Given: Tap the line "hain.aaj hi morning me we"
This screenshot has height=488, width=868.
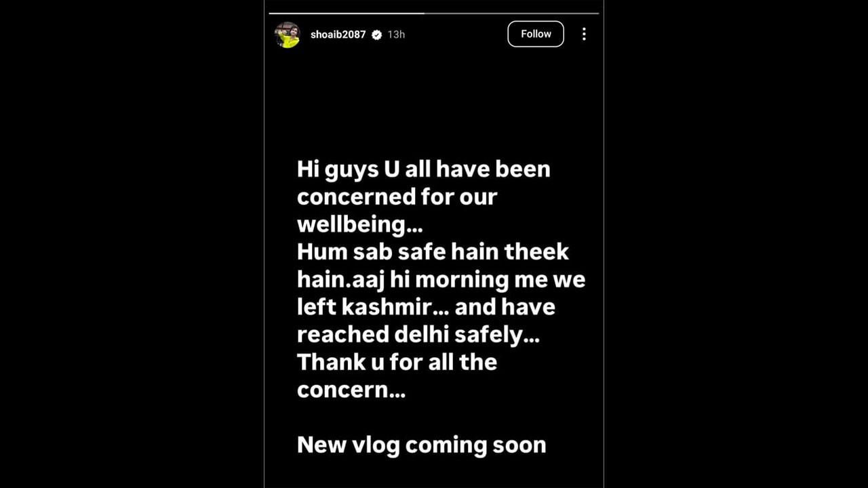Looking at the screenshot, I should [441, 279].
